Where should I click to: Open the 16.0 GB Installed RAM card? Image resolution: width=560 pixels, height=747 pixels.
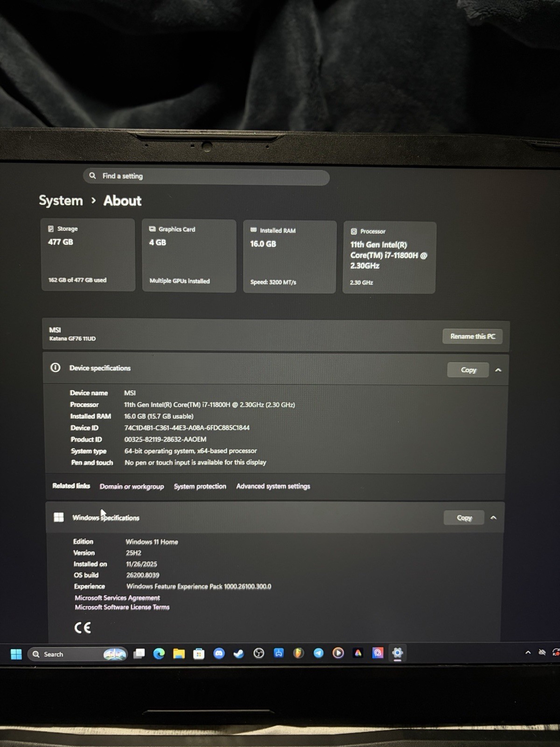coord(289,257)
